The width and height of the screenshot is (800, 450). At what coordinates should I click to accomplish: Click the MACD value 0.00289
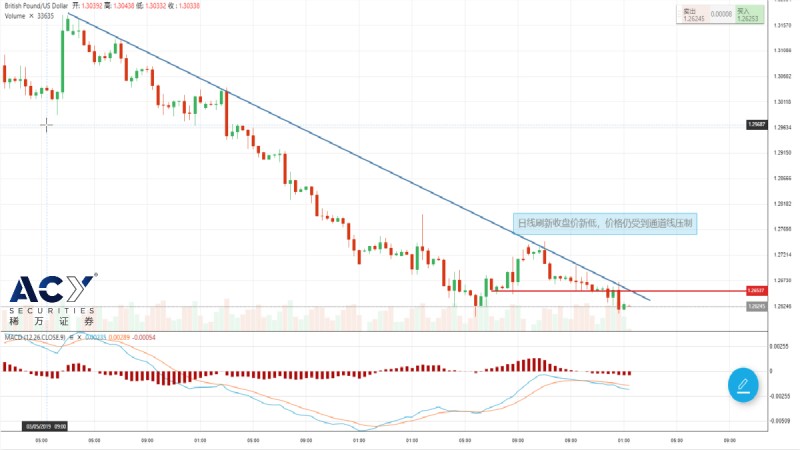click(119, 337)
